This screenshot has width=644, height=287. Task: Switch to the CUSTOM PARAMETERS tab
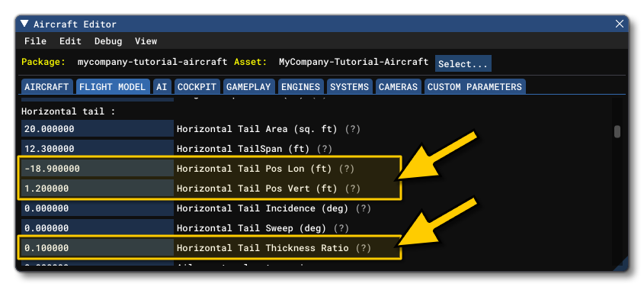(475, 87)
